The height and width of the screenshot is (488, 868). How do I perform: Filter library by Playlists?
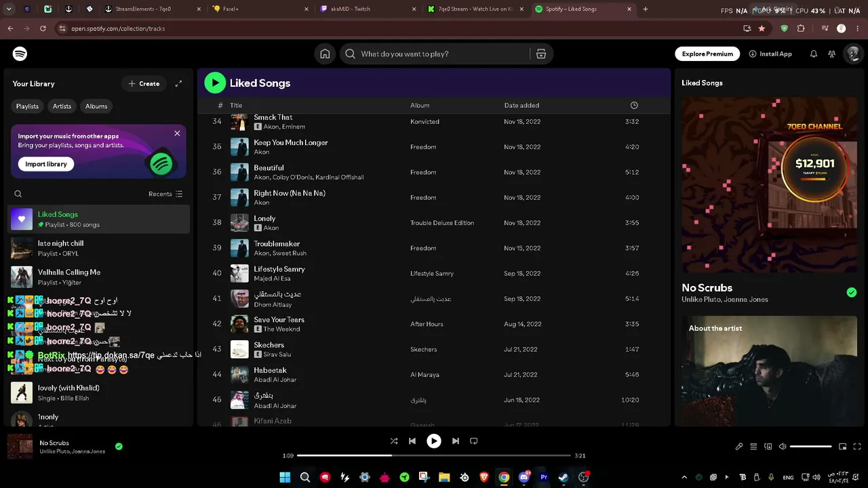pyautogui.click(x=27, y=106)
